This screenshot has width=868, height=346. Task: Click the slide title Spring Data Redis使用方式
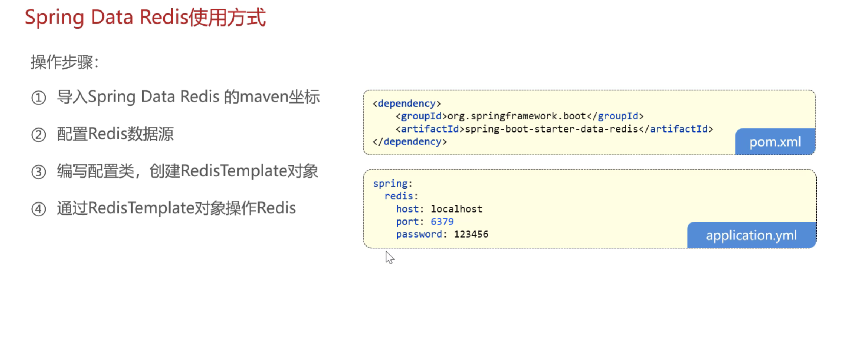[145, 18]
